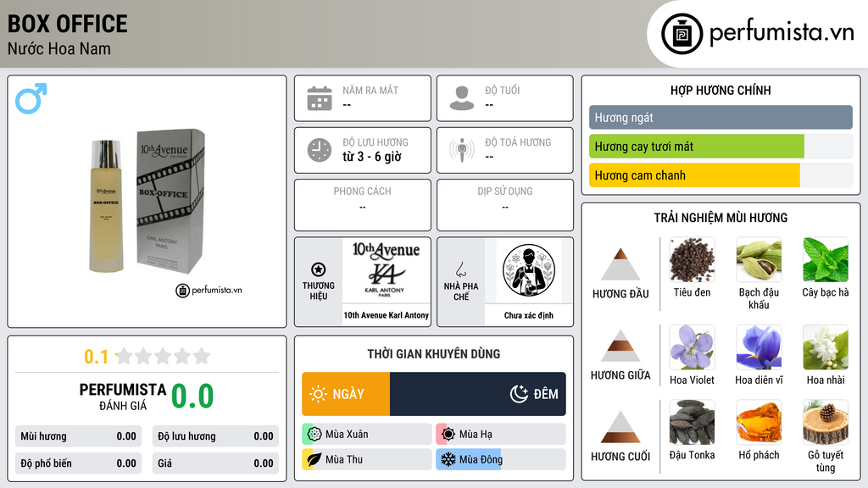Viewport: 868px width, 488px height.
Task: Click the sun icon for Mùa Hạ
Action: coord(448,434)
